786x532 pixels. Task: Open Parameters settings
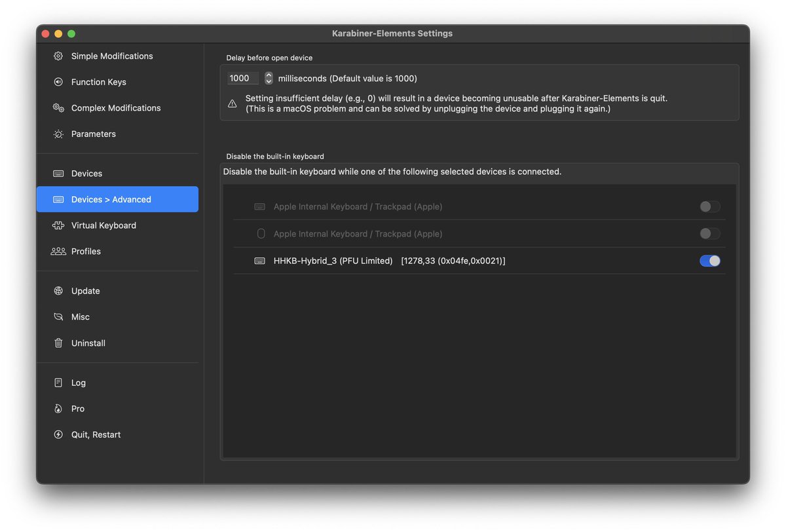click(x=117, y=134)
